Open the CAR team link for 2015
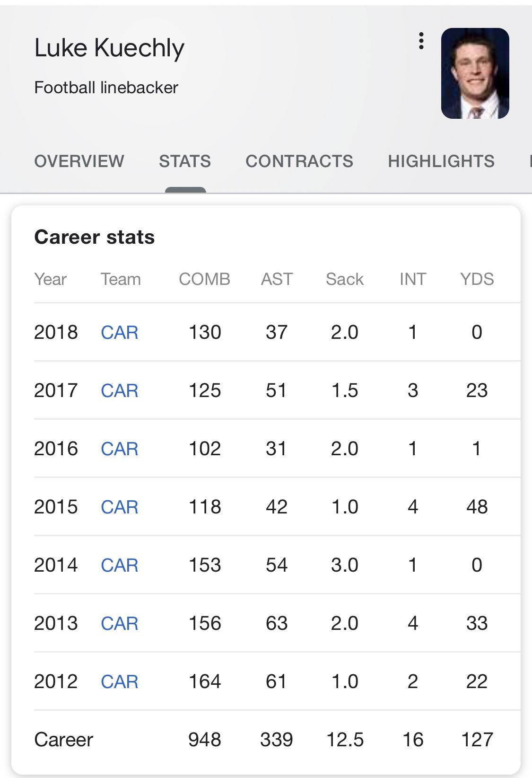Viewport: 532px width, 778px height. tap(120, 507)
